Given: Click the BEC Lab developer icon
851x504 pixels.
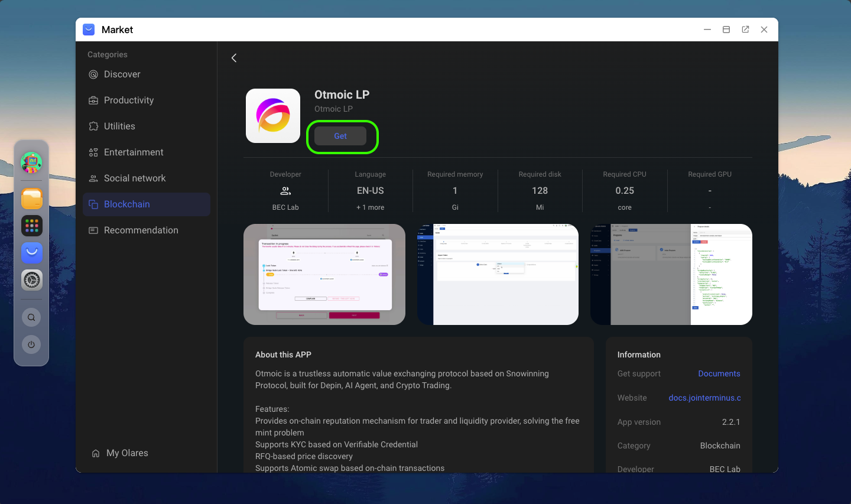Looking at the screenshot, I should pyautogui.click(x=285, y=191).
